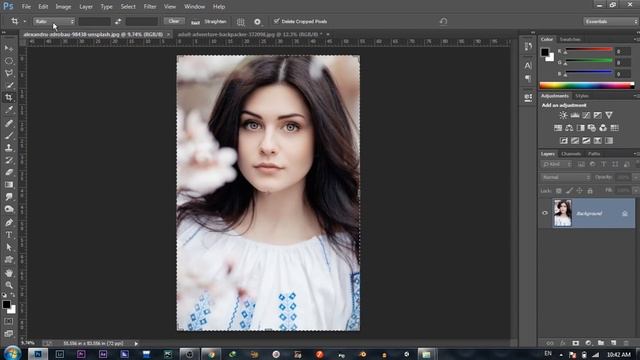The height and width of the screenshot is (360, 640).
Task: Open the Window menu
Action: click(194, 7)
